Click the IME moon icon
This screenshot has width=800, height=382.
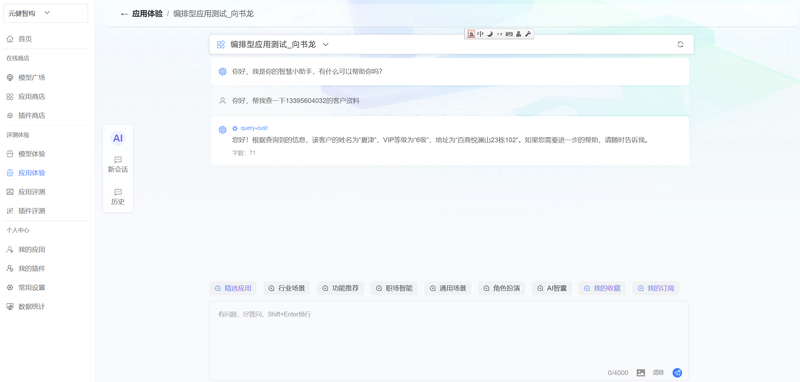click(490, 34)
